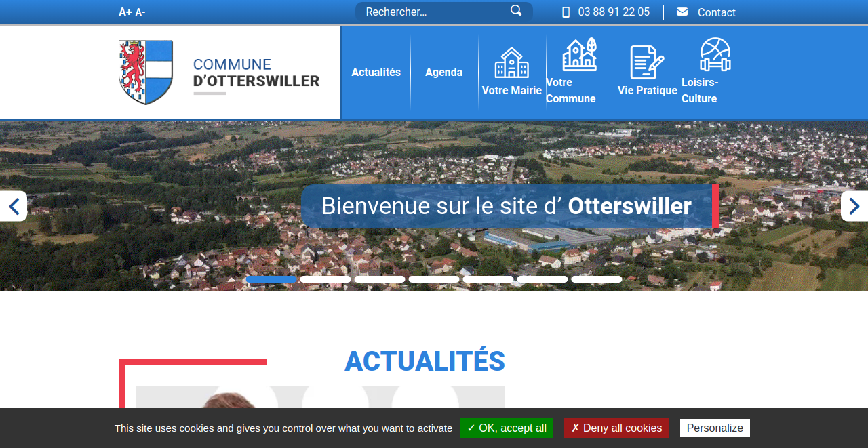This screenshot has width=868, height=448.
Task: Click Personalize cookie settings
Action: coord(715,428)
